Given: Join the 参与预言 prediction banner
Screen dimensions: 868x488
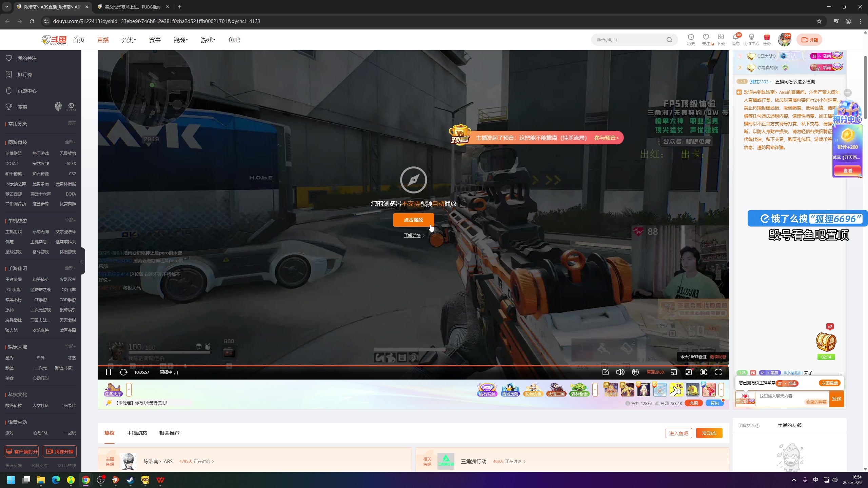Looking at the screenshot, I should point(606,138).
